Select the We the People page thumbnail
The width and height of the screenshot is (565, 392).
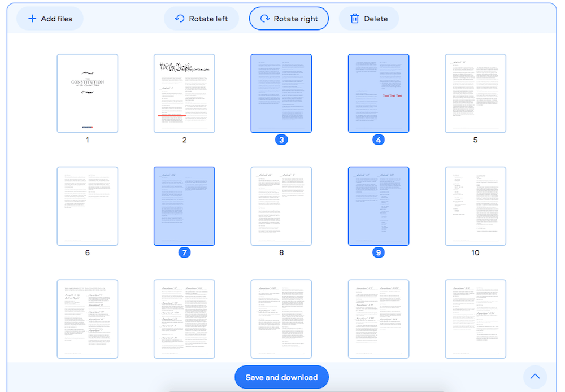coord(184,93)
